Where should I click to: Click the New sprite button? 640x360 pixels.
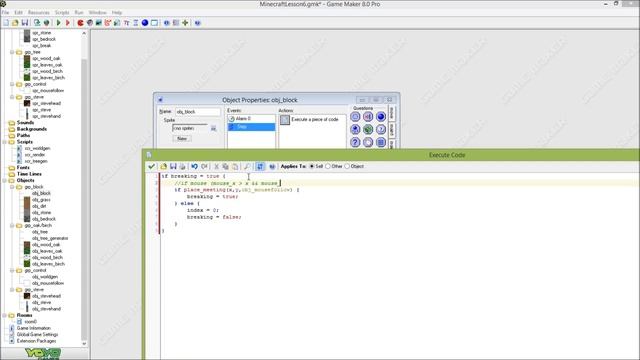pos(182,139)
